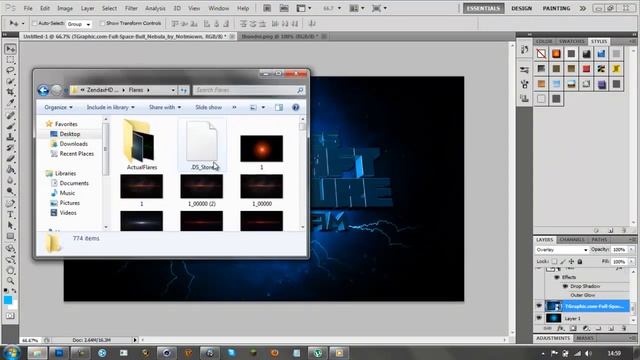
Task: Enable Show Transform Controls checkbox
Action: 102,23
